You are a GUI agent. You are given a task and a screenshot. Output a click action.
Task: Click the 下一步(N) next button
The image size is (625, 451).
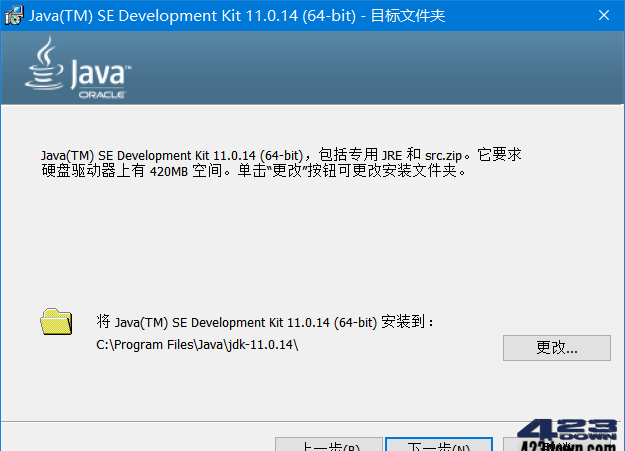click(x=439, y=444)
